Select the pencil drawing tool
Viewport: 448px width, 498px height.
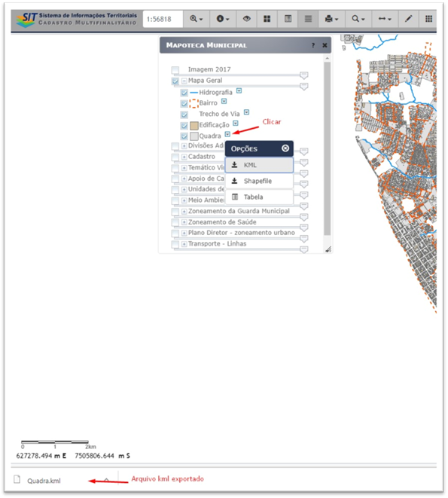tap(408, 19)
